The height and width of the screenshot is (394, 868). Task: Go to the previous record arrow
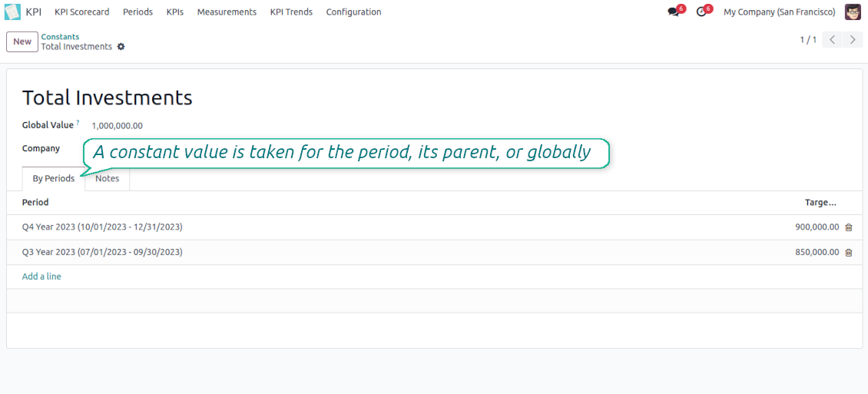click(x=832, y=40)
